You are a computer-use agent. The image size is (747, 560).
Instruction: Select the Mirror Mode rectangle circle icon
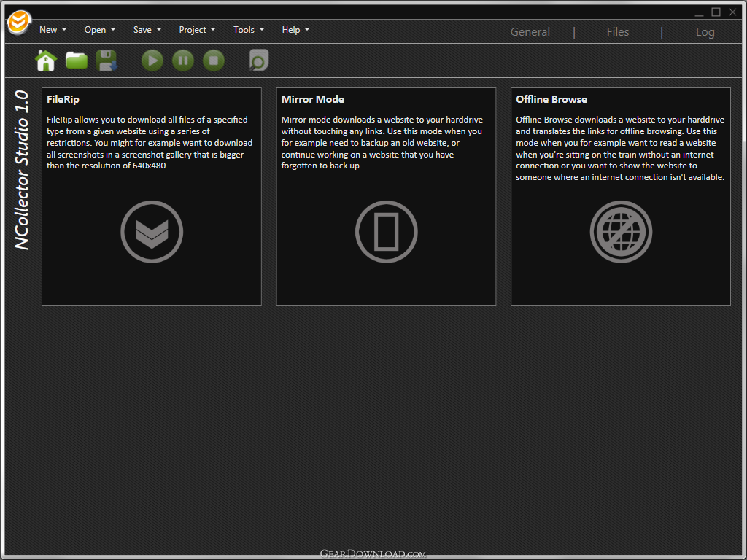387,232
